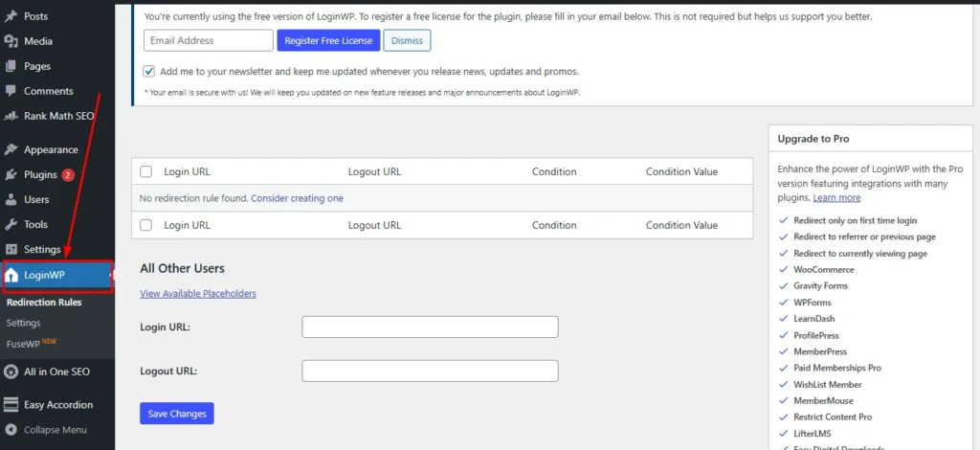Click the Learn more link
980x450 pixels.
tap(836, 197)
